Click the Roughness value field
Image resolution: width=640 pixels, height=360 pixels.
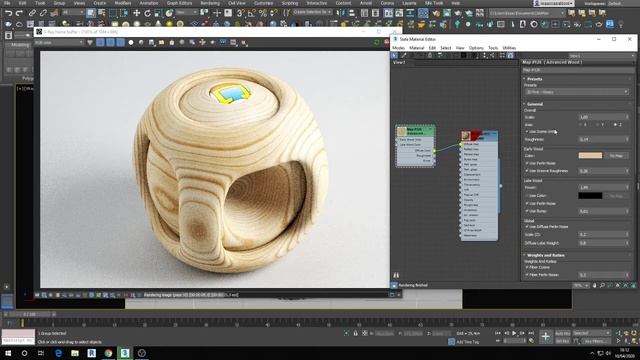coord(604,140)
